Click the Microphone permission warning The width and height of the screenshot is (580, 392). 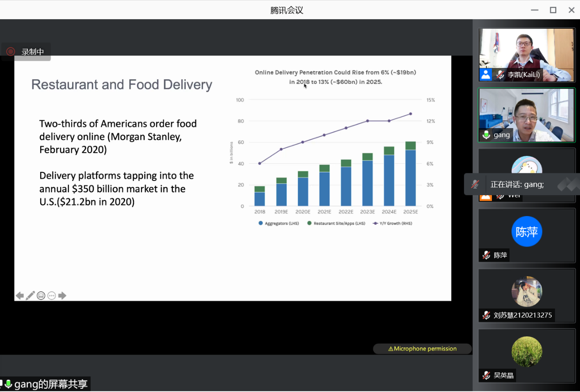(422, 349)
